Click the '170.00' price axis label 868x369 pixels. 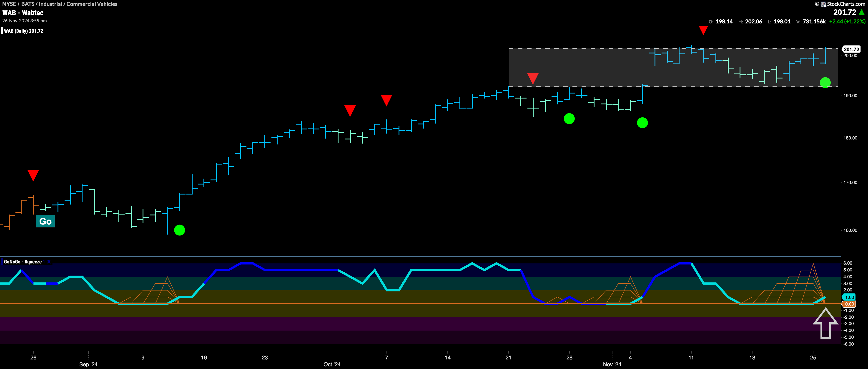pos(850,182)
